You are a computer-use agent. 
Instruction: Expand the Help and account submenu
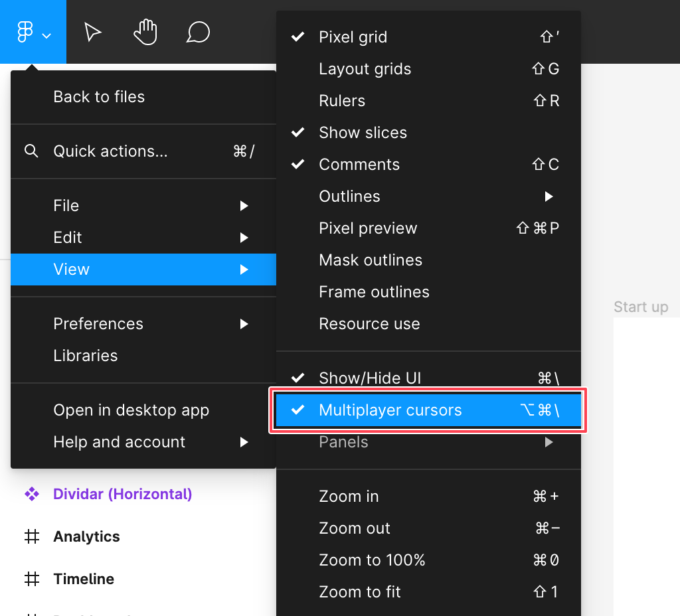[x=245, y=441]
